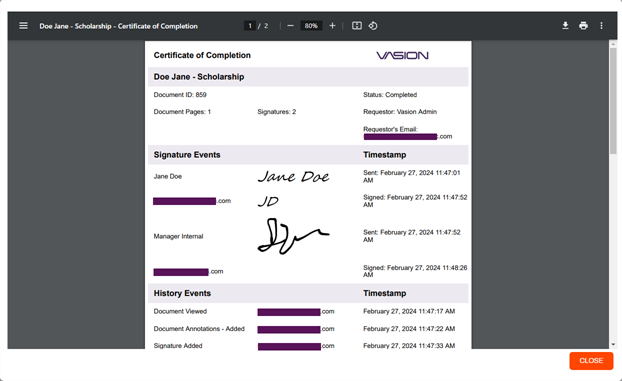The height and width of the screenshot is (381, 622).
Task: Click the Vasion logo
Action: click(x=402, y=55)
